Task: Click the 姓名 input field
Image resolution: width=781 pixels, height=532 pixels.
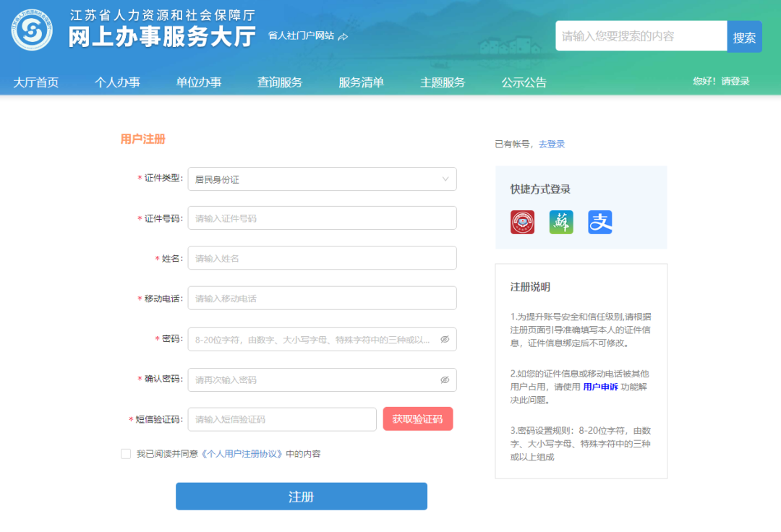Action: click(x=323, y=258)
